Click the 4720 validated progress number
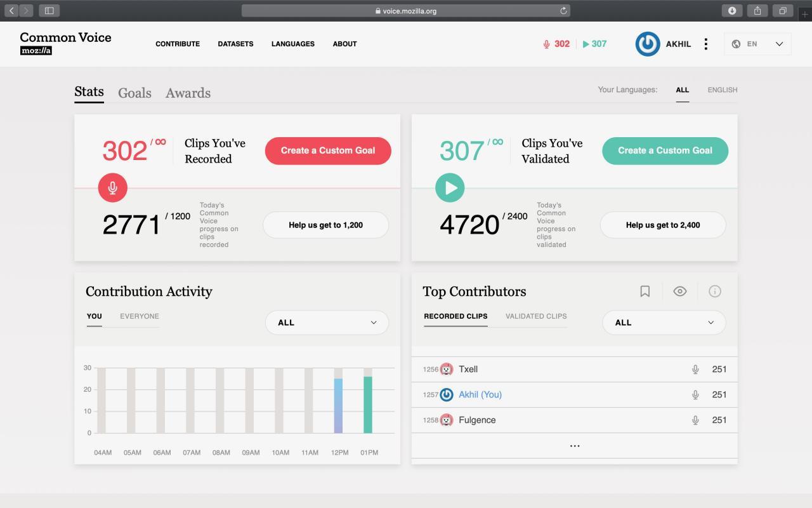The image size is (812, 508). [469, 225]
